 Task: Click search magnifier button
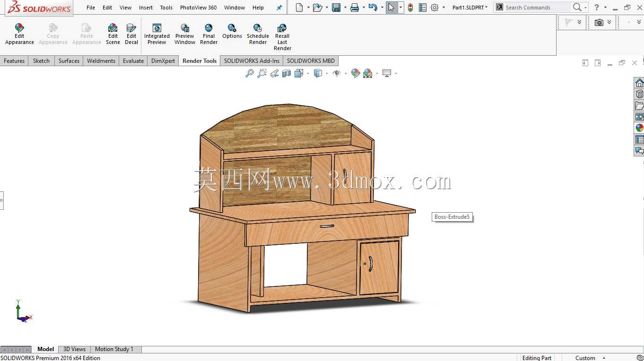[x=577, y=8]
